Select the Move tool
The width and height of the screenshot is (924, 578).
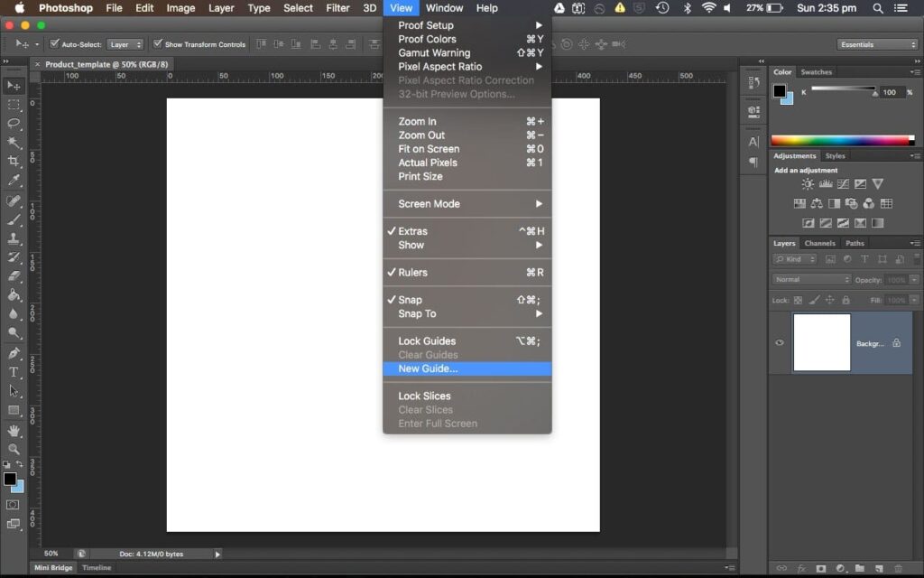coord(13,85)
